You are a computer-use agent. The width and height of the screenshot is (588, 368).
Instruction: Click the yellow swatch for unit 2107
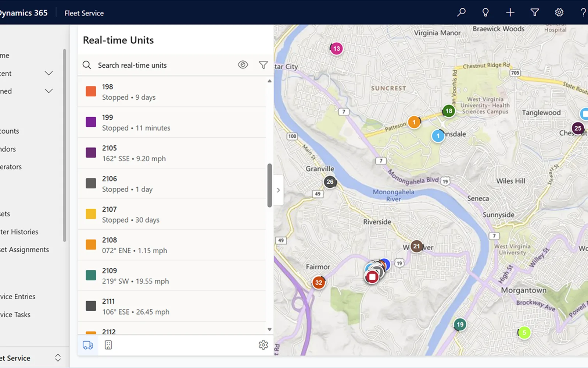[91, 214]
